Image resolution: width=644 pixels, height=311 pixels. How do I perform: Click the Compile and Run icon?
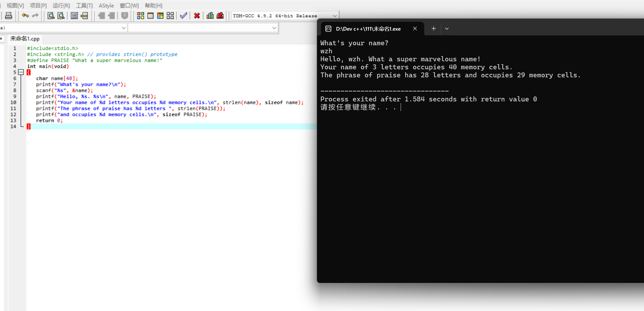(x=160, y=16)
